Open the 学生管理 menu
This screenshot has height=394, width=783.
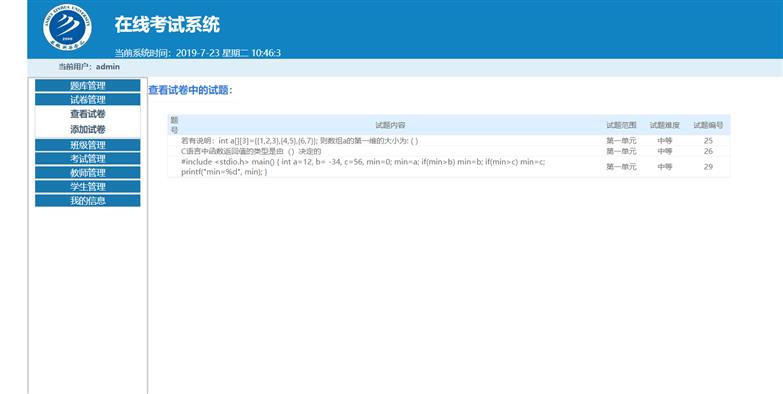click(x=87, y=187)
